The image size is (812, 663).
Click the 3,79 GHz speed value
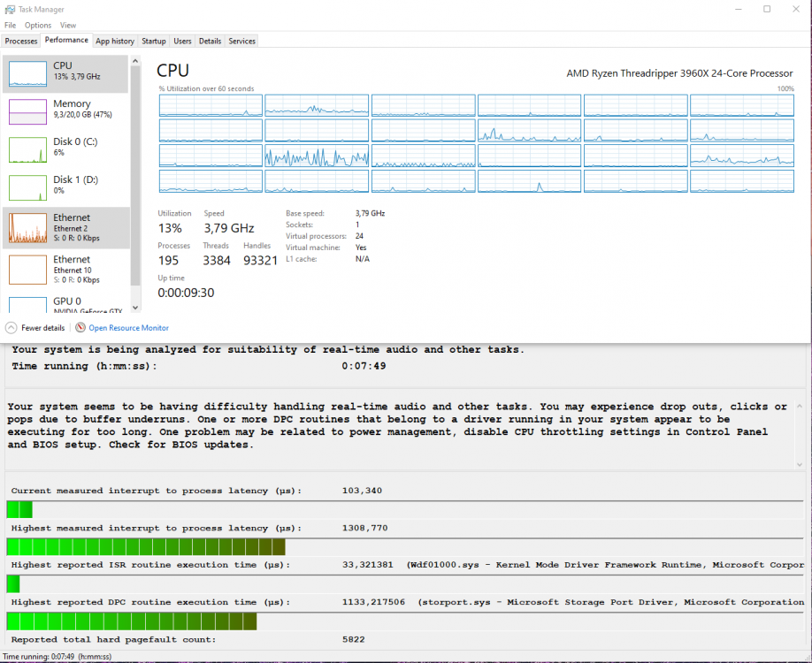click(x=229, y=228)
